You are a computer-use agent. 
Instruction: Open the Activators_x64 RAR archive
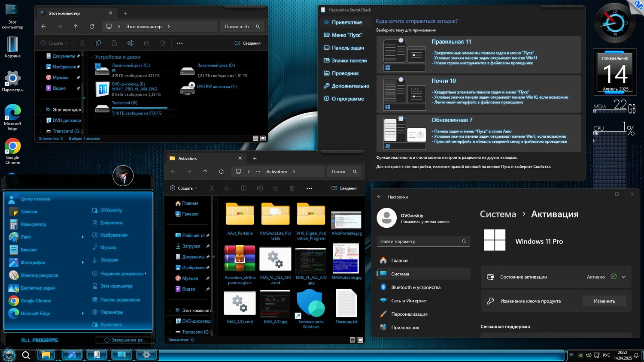[240, 259]
